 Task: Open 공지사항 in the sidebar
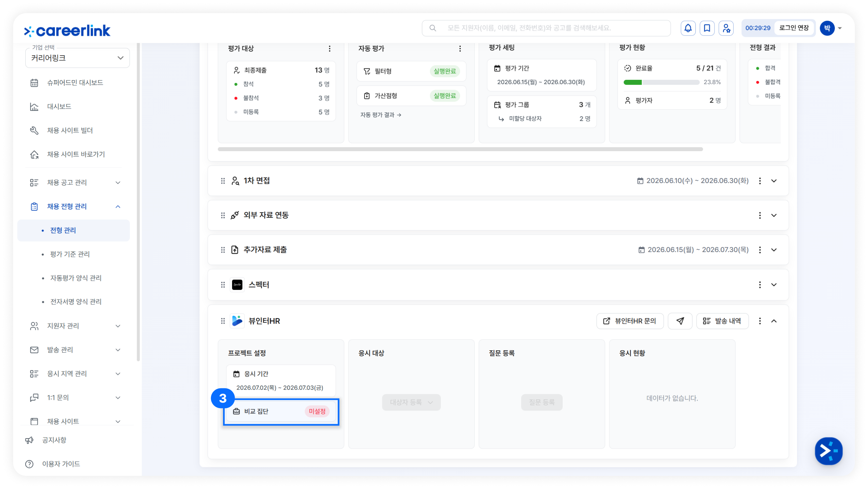coord(54,440)
